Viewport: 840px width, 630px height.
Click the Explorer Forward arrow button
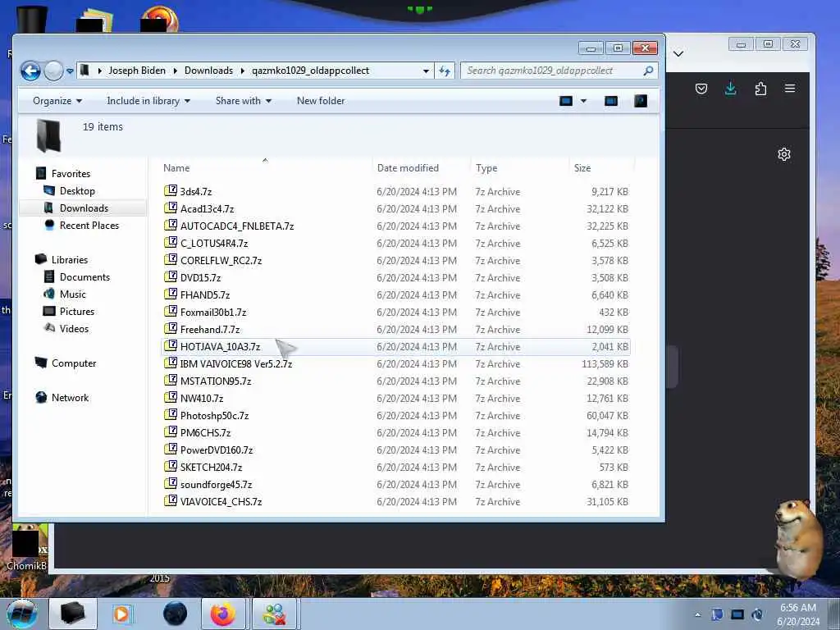[53, 71]
